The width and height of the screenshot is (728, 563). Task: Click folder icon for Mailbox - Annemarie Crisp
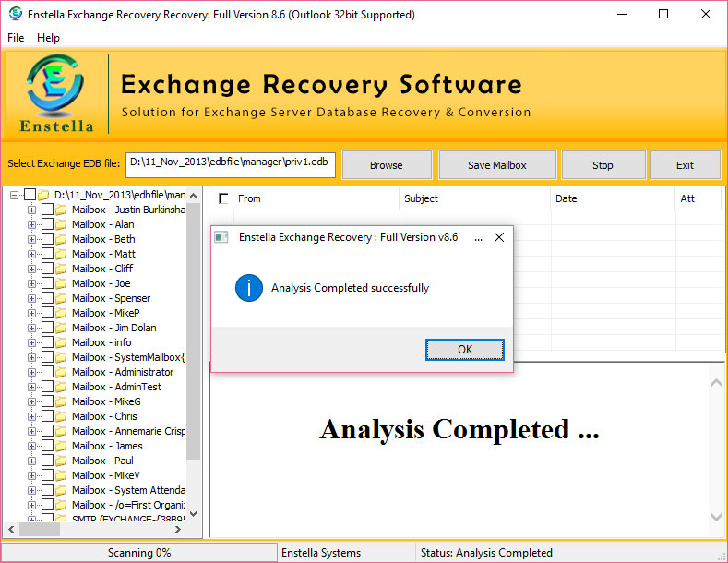click(x=61, y=431)
